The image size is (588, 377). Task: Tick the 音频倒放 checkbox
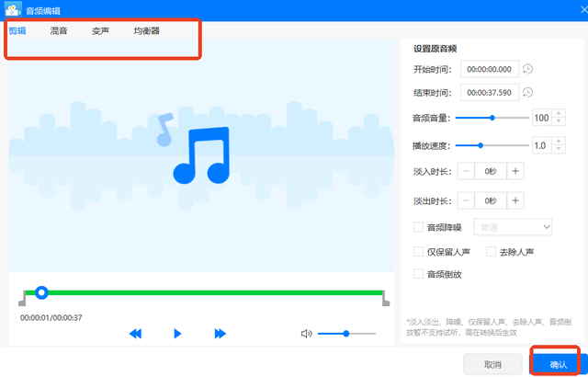pyautogui.click(x=419, y=274)
